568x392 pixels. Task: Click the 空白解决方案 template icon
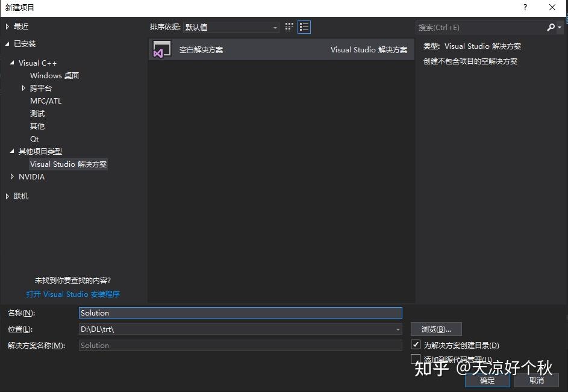[161, 49]
